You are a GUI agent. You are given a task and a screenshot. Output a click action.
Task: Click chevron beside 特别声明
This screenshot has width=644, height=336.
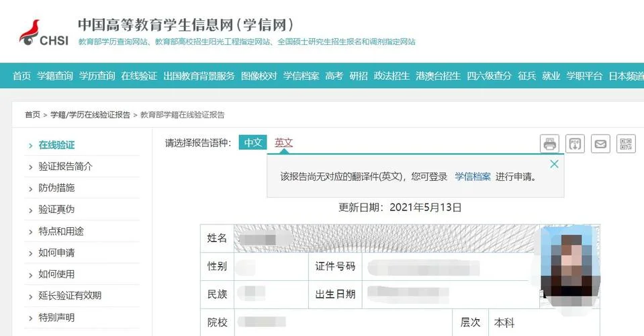tap(30, 319)
